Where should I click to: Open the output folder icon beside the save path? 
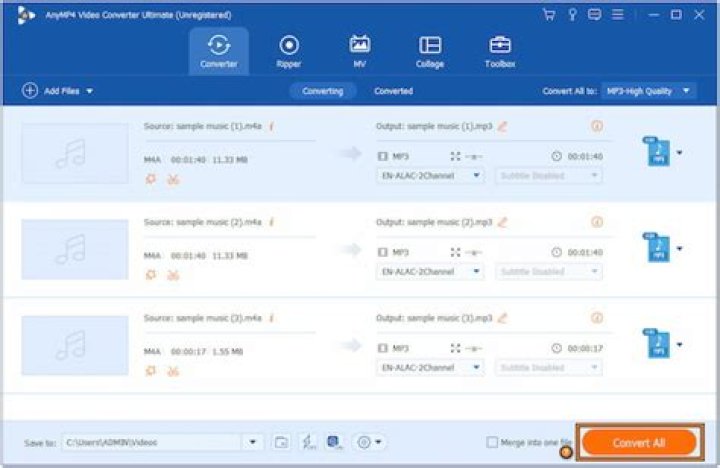281,442
